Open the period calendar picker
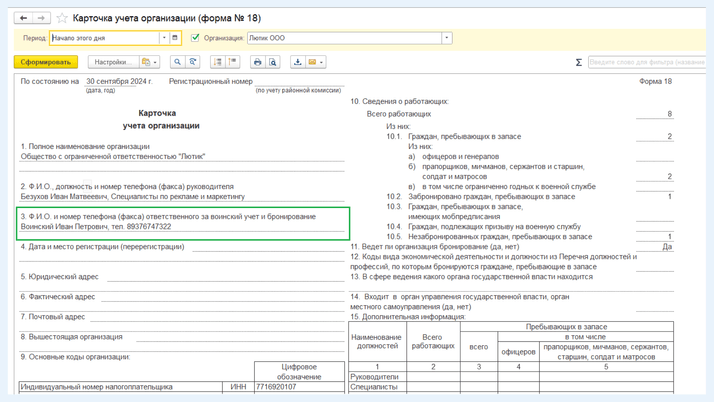The width and height of the screenshot is (714, 402). pyautogui.click(x=175, y=38)
